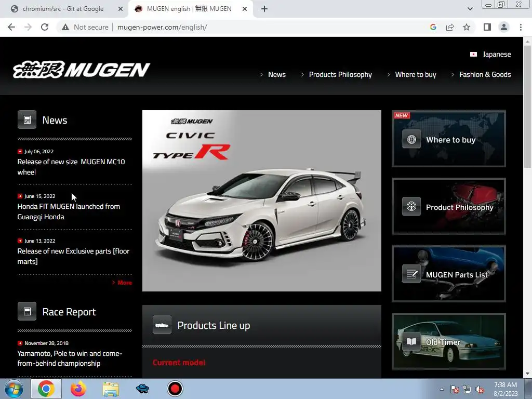Reload the MUGEN page
532x399 pixels.
point(45,27)
